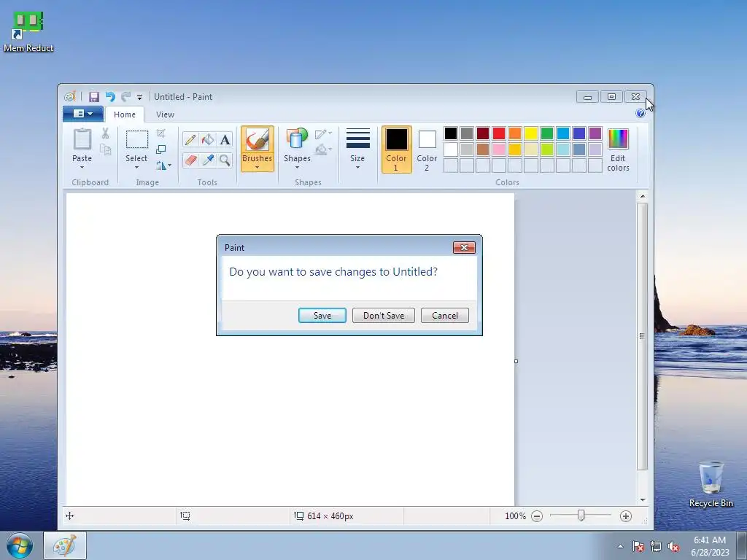Click Save in the Paint dialog
Viewport: 747px width, 560px height.
322,315
